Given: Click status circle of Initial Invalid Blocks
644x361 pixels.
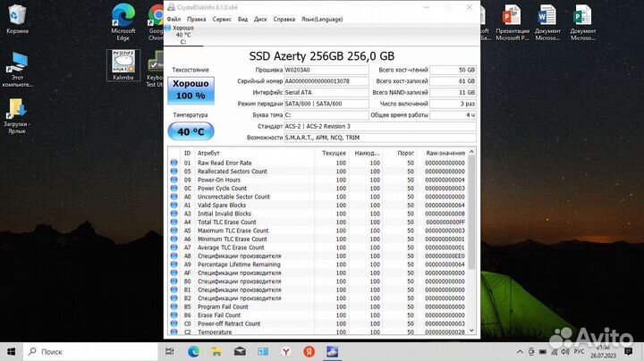Looking at the screenshot, I should pos(174,214).
